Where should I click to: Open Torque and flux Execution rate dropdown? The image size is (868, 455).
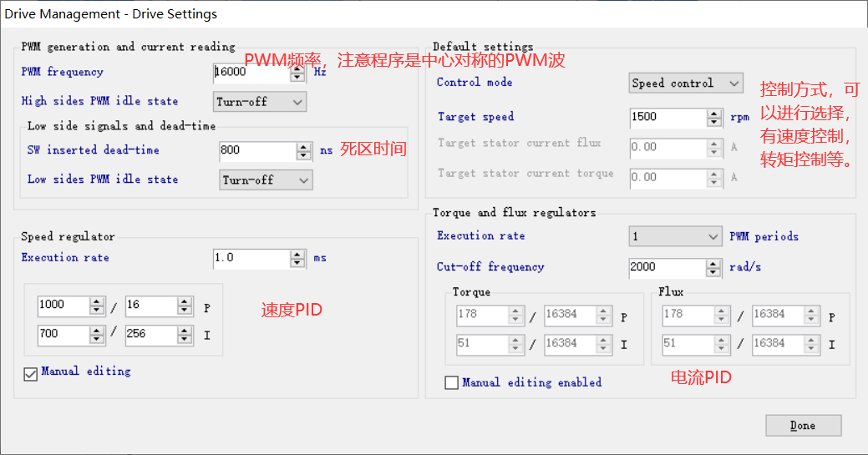[675, 236]
